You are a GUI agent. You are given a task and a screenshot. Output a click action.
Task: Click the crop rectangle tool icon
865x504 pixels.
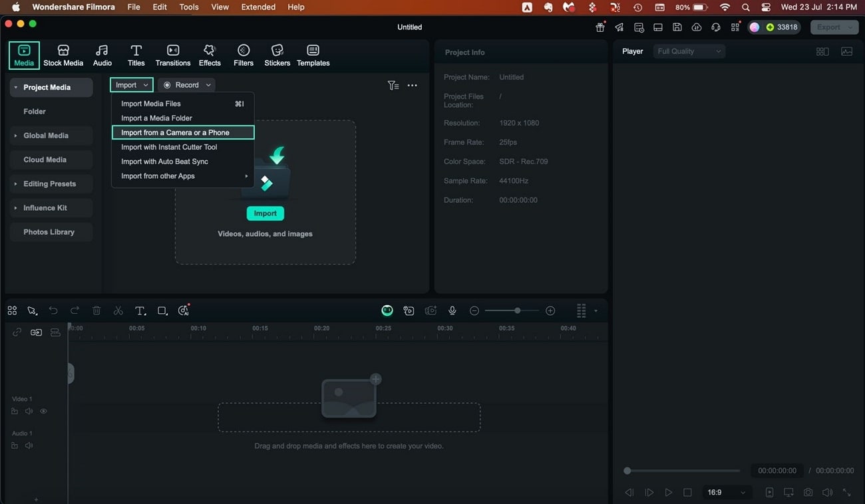pos(162,311)
